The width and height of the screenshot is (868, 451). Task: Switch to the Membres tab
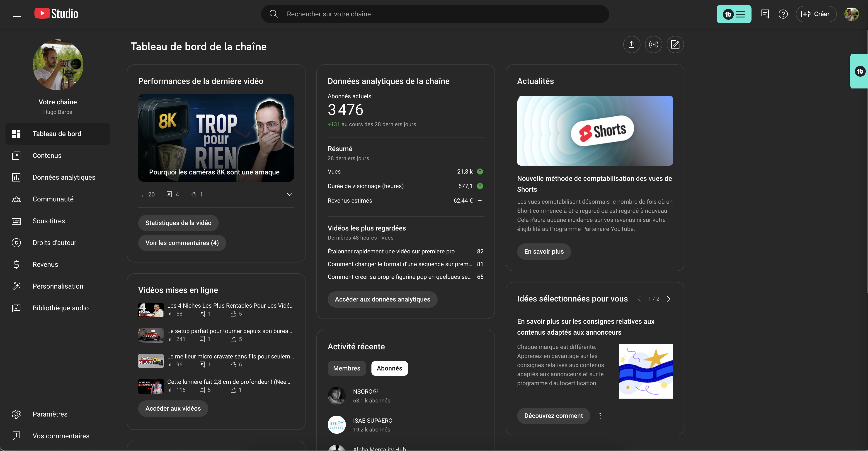click(347, 368)
